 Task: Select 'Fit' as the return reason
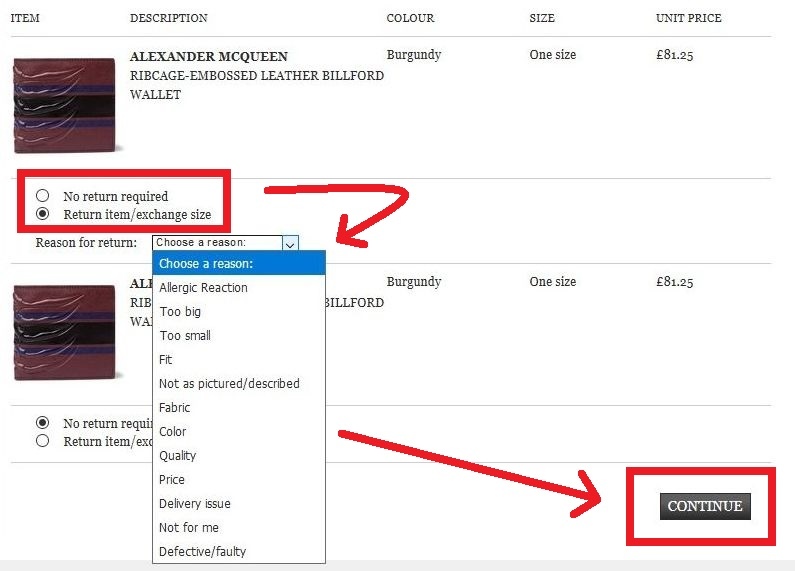pyautogui.click(x=239, y=360)
